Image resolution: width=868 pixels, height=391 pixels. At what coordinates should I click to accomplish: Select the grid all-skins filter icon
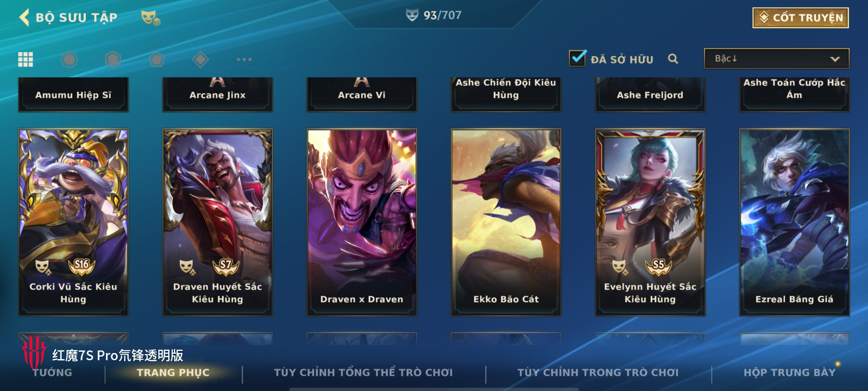(x=26, y=59)
